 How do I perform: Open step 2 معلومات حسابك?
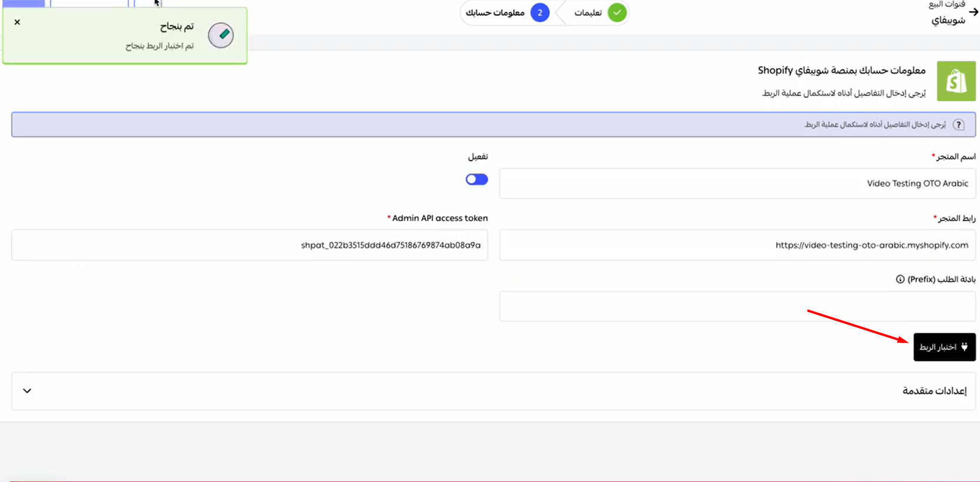pos(508,12)
